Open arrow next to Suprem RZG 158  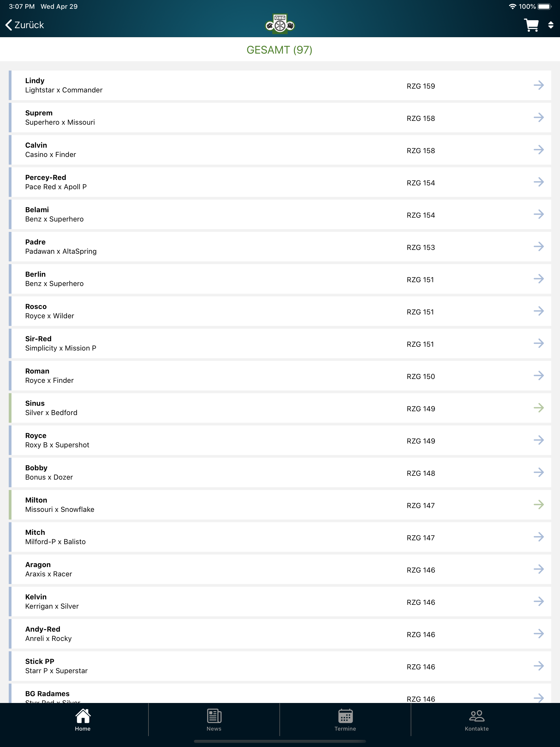click(539, 117)
